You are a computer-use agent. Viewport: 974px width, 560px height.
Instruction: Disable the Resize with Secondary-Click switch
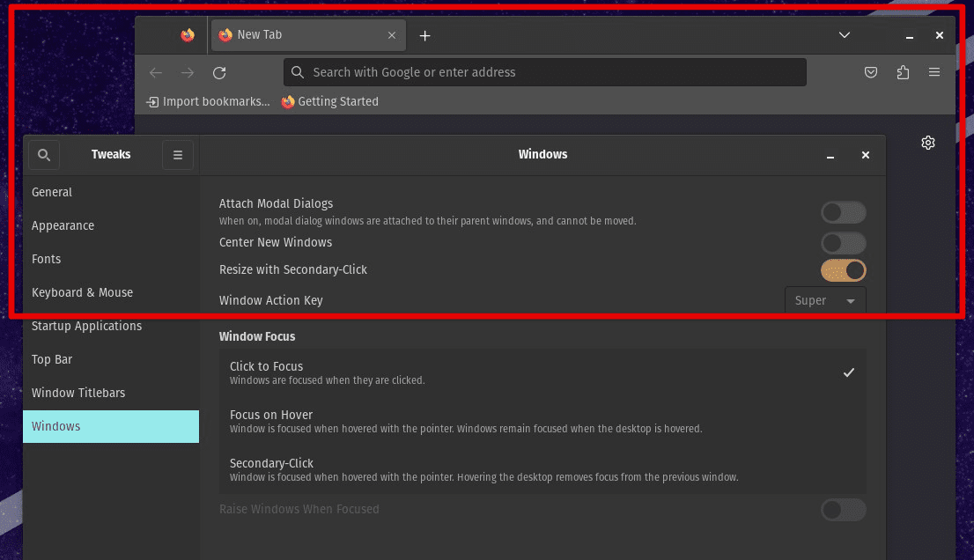pos(843,270)
